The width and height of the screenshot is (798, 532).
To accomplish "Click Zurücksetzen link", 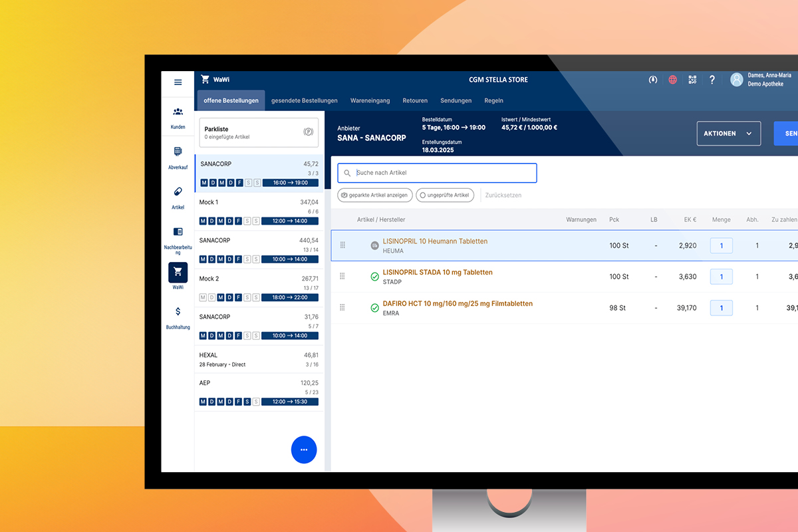I will point(503,196).
